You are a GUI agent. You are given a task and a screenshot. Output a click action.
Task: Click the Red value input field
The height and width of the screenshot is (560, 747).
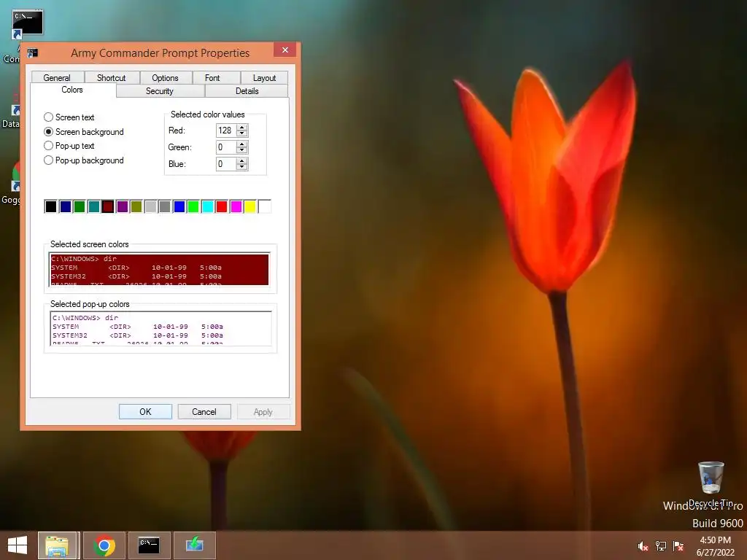(226, 131)
